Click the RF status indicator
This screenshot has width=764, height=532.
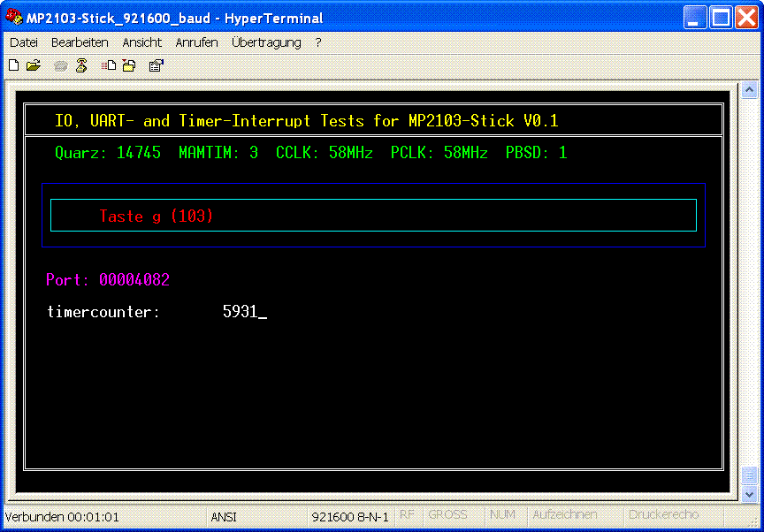408,515
